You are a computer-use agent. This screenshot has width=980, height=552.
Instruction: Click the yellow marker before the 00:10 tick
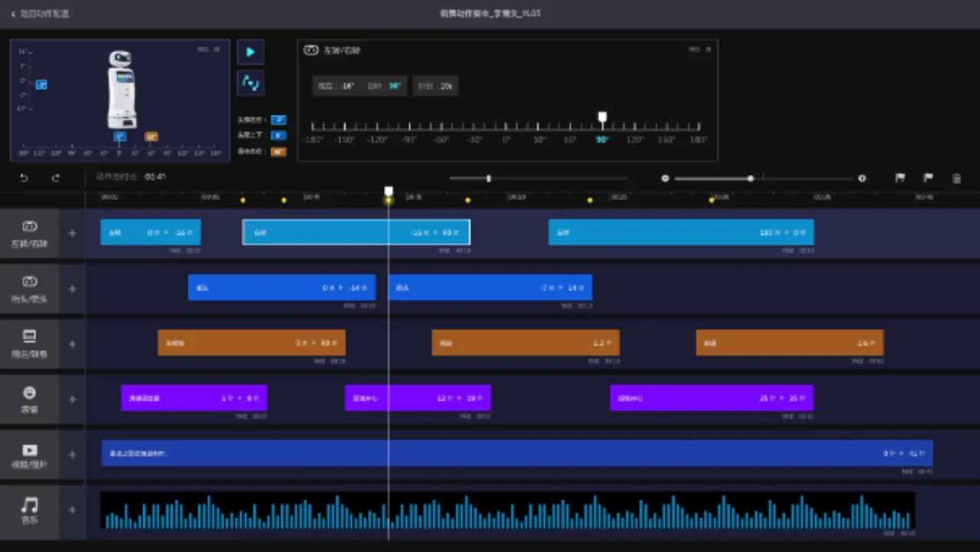[x=284, y=200]
